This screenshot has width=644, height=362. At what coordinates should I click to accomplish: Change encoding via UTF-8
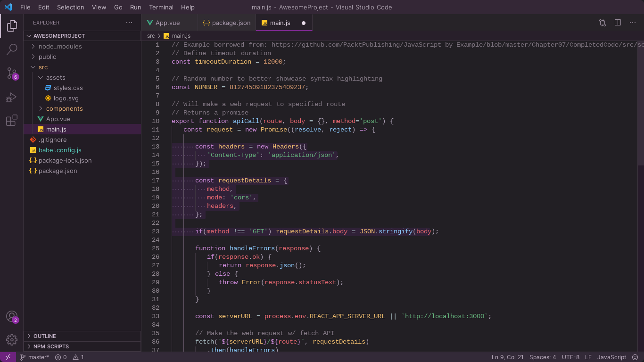coord(570,357)
